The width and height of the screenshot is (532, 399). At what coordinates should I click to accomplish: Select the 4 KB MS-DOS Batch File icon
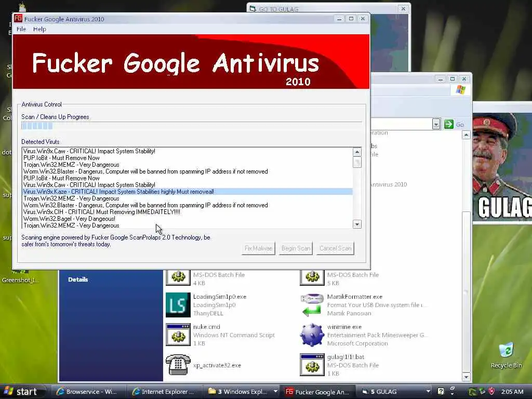(178, 277)
